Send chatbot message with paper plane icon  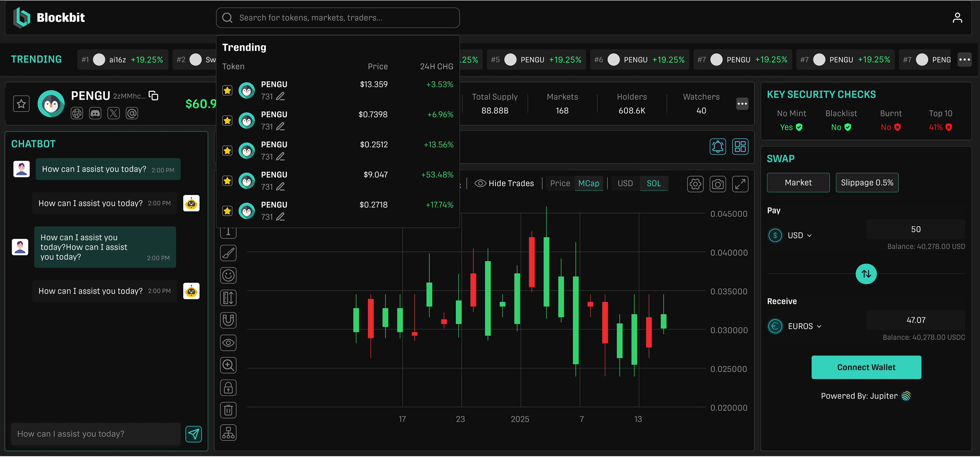click(193, 434)
